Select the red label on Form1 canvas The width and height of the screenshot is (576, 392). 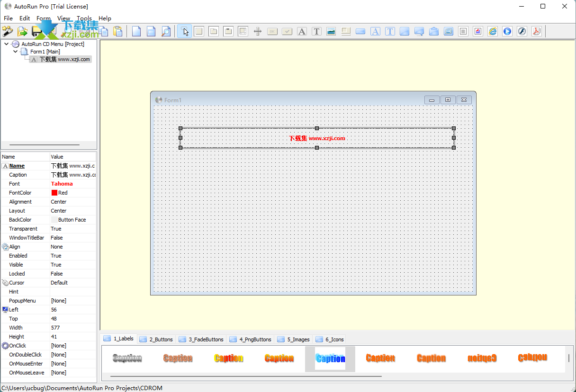tap(317, 138)
